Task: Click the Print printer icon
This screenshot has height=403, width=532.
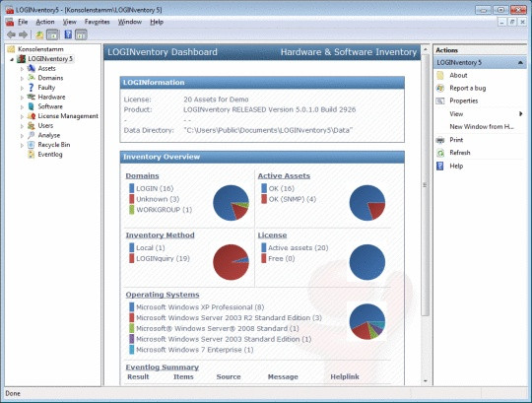Action: (440, 140)
